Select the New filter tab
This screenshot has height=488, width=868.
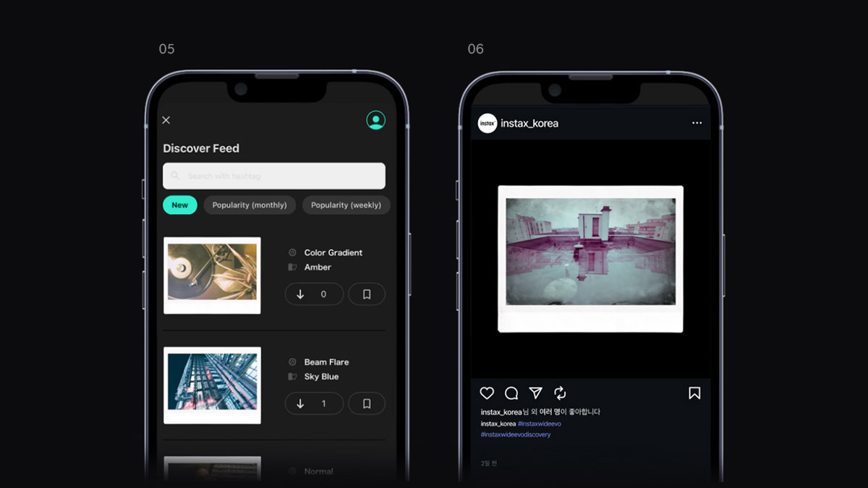180,205
